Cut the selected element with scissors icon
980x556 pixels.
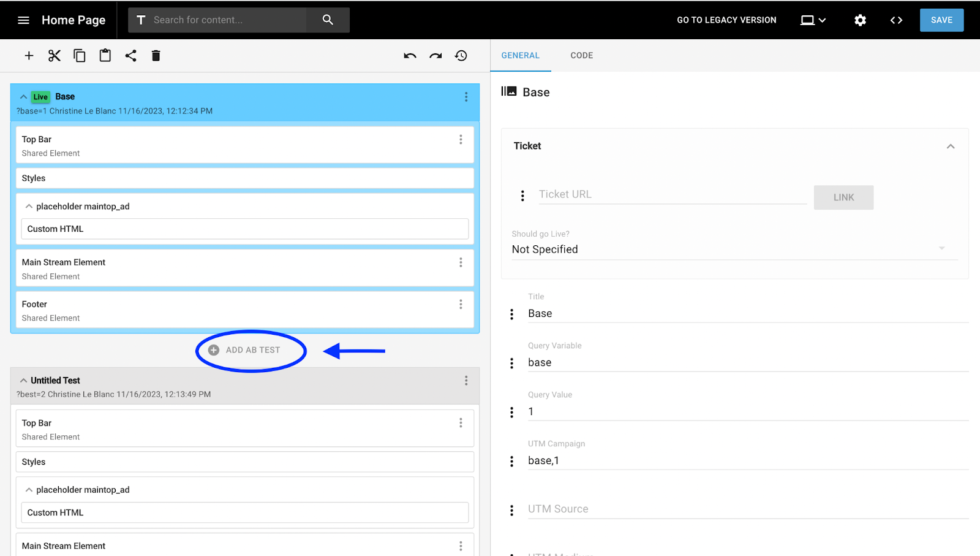coord(54,55)
